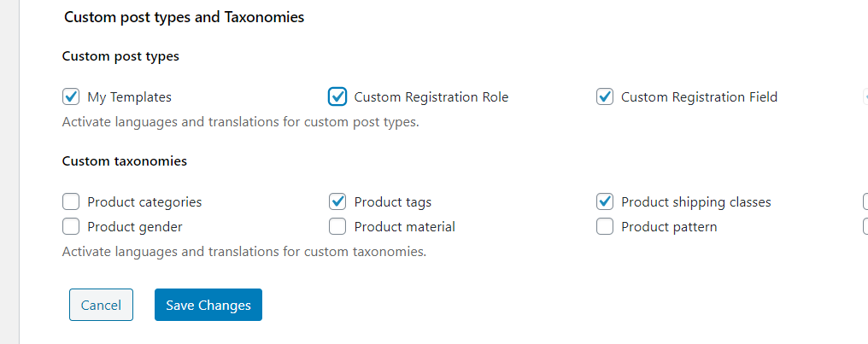Click the 'Product material' label text

click(x=405, y=227)
